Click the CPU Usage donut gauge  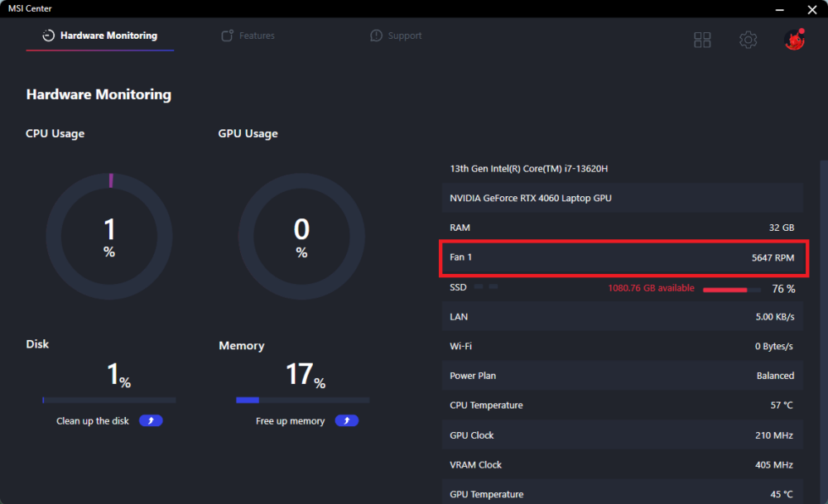coord(109,237)
